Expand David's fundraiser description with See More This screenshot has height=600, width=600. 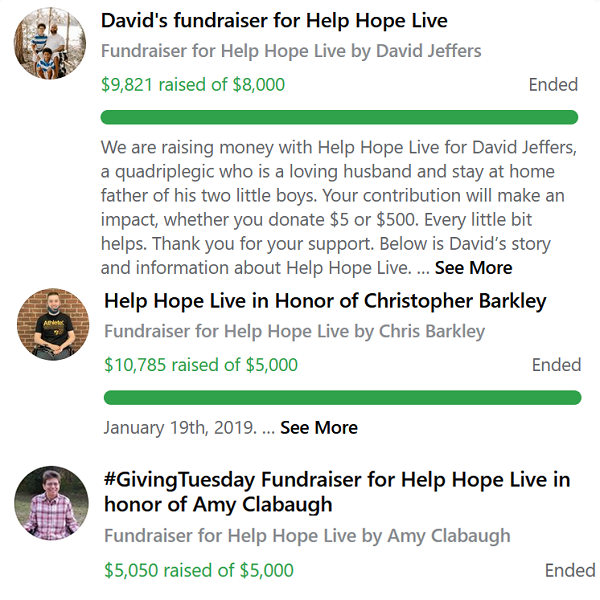473,267
